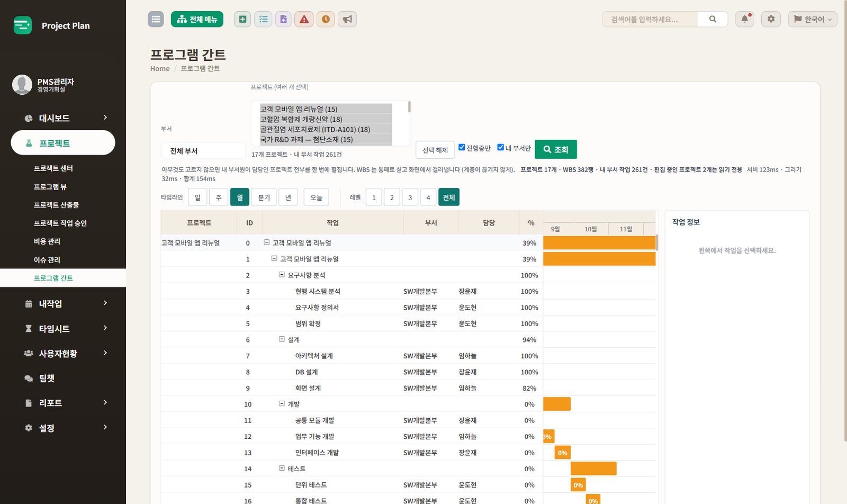Image resolution: width=847 pixels, height=504 pixels.
Task: Open the 전체 메뉴 button
Action: [x=197, y=19]
